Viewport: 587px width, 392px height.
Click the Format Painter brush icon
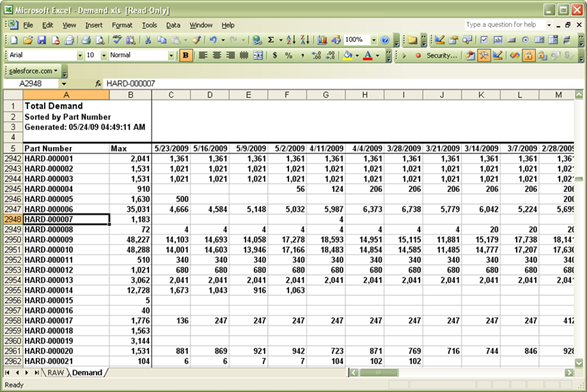pyautogui.click(x=197, y=40)
